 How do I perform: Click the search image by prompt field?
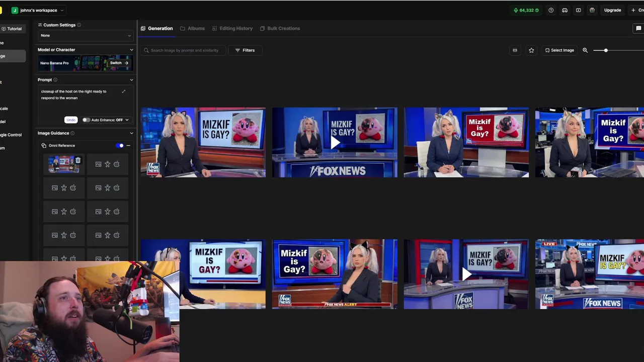184,50
